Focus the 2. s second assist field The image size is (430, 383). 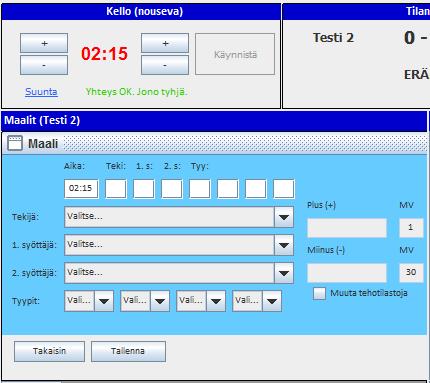172,189
